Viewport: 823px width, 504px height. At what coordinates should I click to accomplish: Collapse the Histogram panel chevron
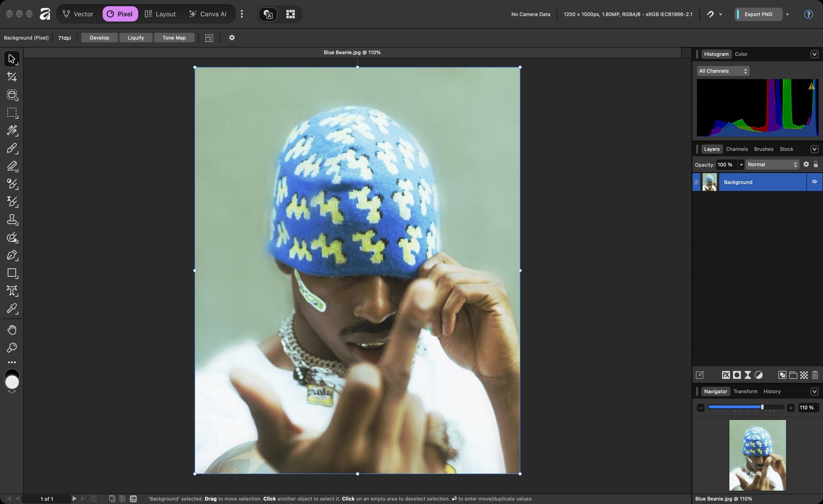(814, 54)
